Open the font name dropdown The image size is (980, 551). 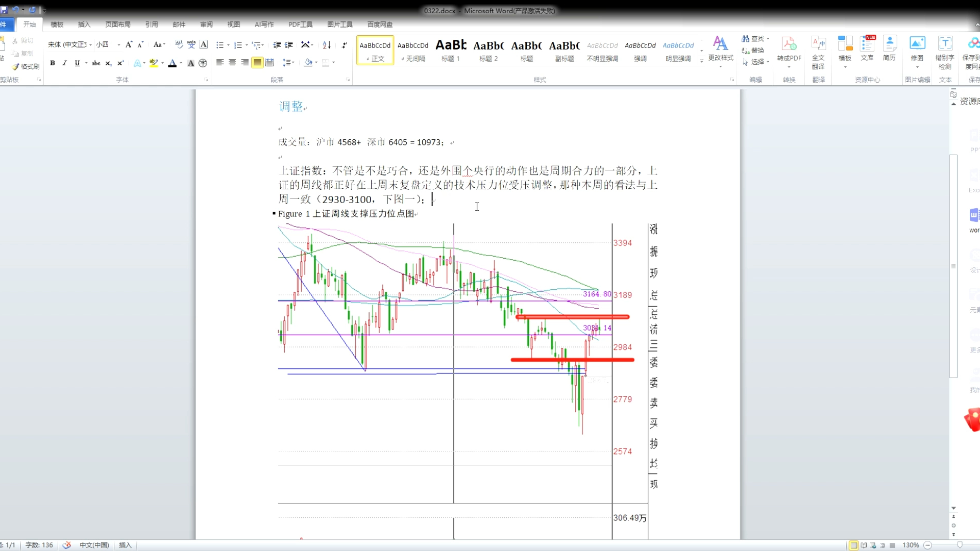pyautogui.click(x=90, y=45)
